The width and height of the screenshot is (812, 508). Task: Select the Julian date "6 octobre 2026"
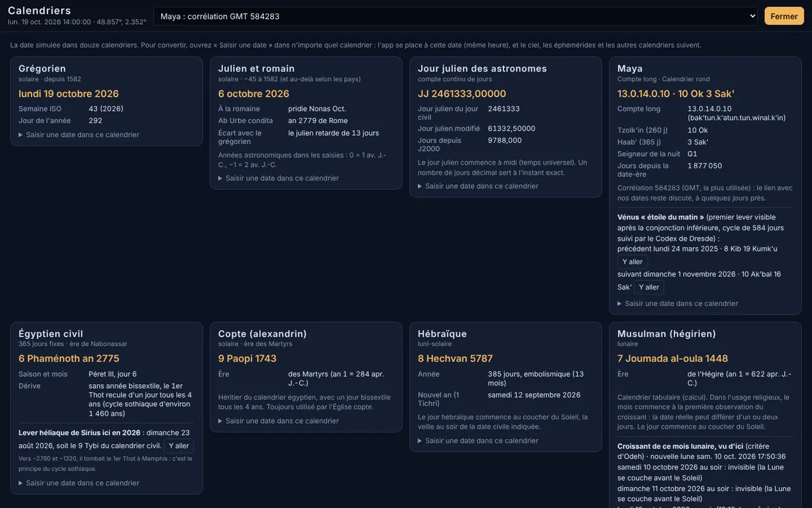click(254, 94)
